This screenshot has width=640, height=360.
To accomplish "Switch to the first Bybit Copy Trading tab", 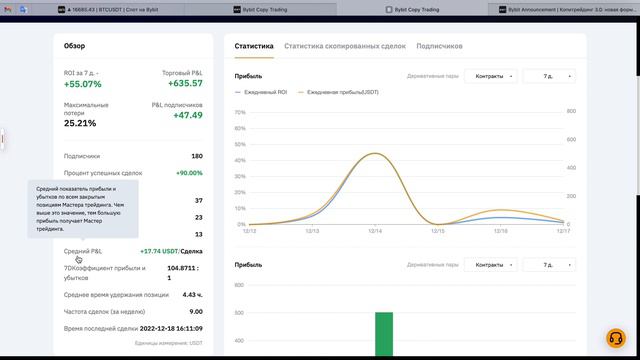I will point(260,9).
